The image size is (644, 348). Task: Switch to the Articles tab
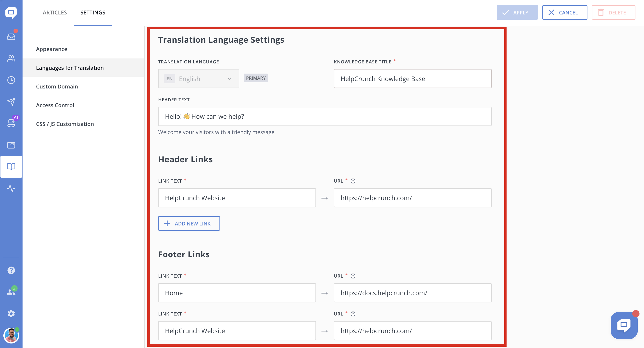point(55,12)
